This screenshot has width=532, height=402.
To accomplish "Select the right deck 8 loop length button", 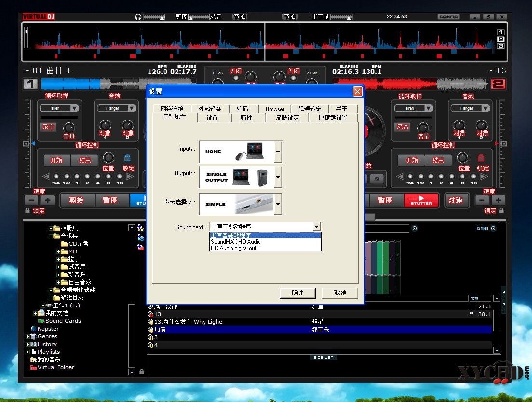I will [x=463, y=176].
